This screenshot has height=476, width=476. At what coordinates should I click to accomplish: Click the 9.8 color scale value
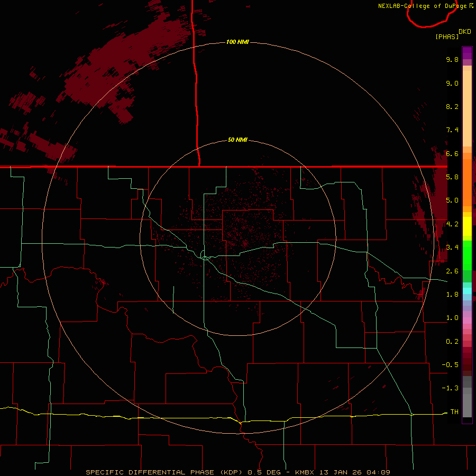tap(452, 60)
